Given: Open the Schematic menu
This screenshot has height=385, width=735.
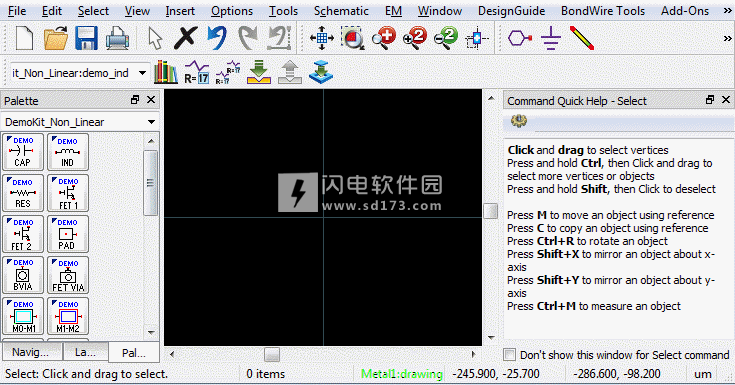Looking at the screenshot, I should (x=341, y=11).
